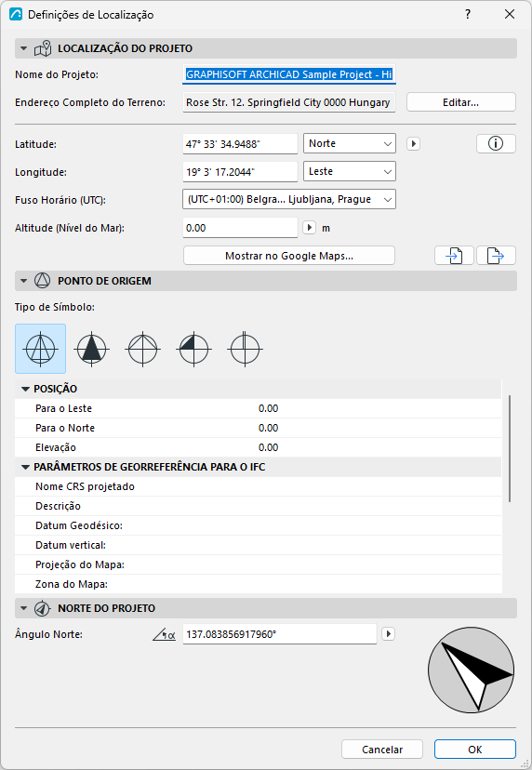Click the import location file icon button
Screen dimensions: 532x770
[x=455, y=256]
